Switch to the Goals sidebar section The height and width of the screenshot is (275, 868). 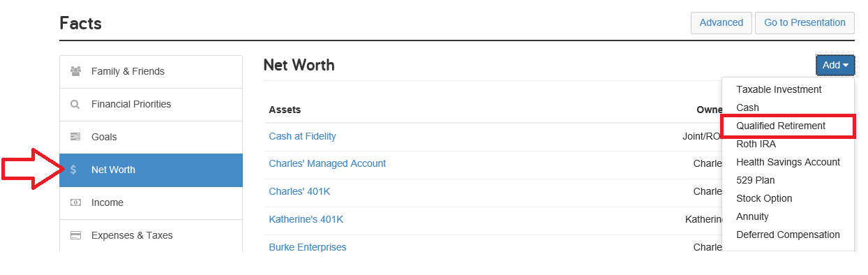pyautogui.click(x=151, y=137)
